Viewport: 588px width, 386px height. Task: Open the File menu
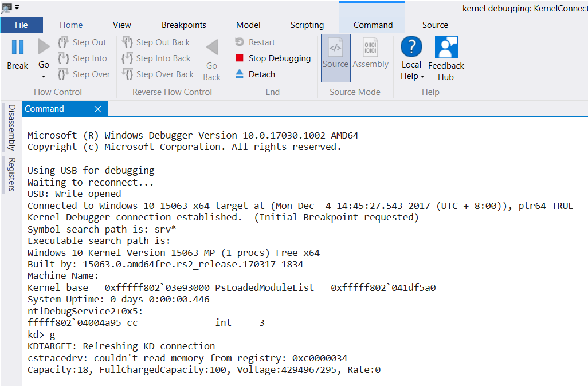click(21, 25)
